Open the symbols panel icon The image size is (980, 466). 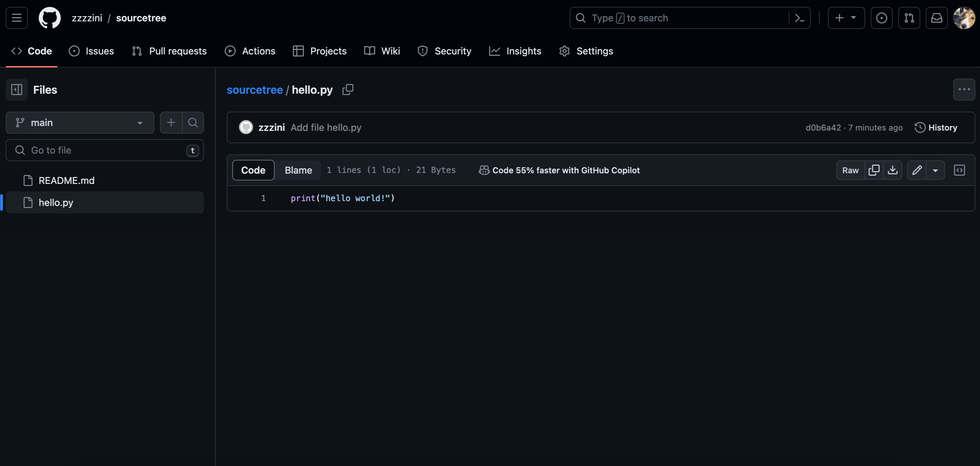(959, 170)
